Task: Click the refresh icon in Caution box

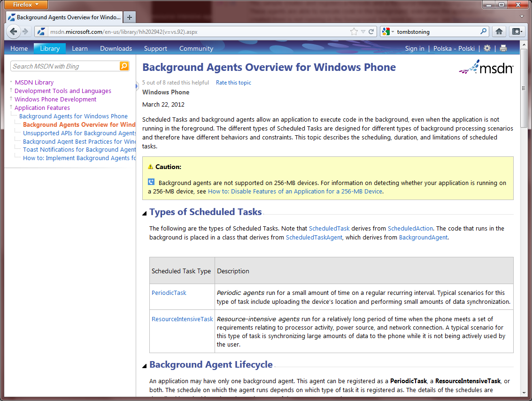Action: [151, 182]
